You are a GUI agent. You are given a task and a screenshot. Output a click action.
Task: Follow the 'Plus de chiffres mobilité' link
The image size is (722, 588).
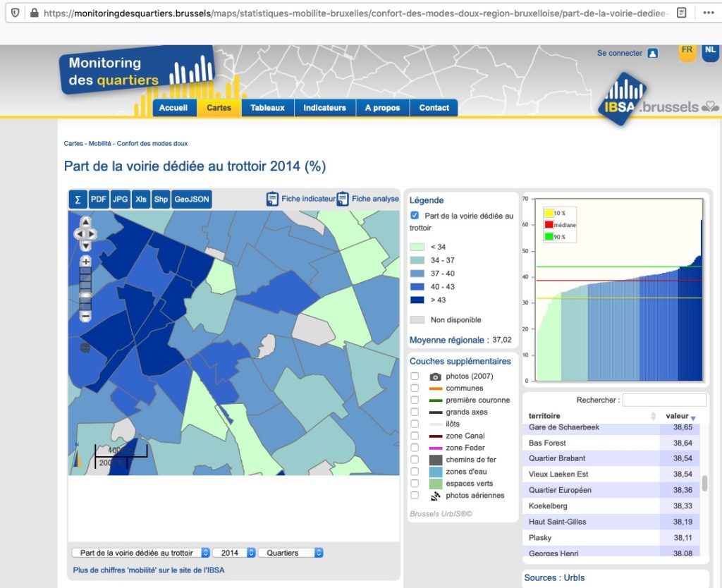pyautogui.click(x=154, y=570)
